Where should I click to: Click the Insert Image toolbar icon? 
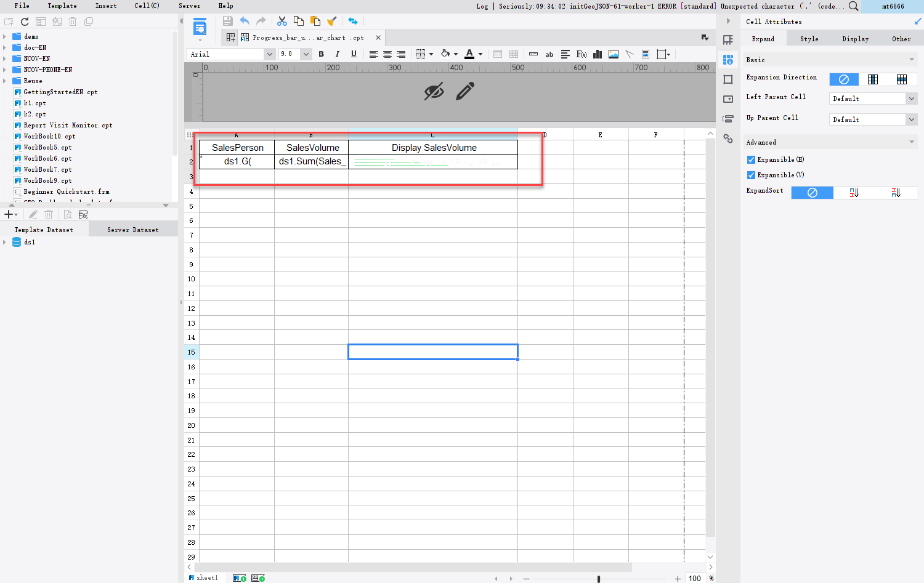tap(613, 54)
